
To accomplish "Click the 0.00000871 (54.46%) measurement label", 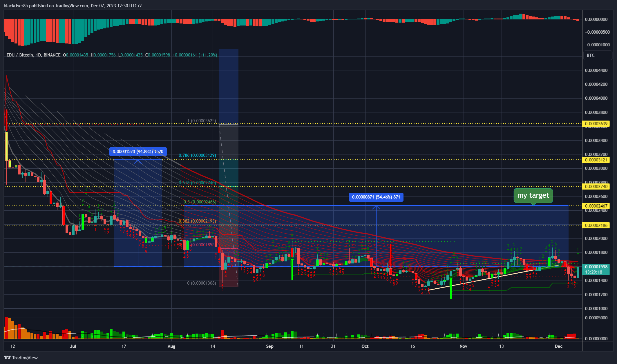I will point(376,197).
